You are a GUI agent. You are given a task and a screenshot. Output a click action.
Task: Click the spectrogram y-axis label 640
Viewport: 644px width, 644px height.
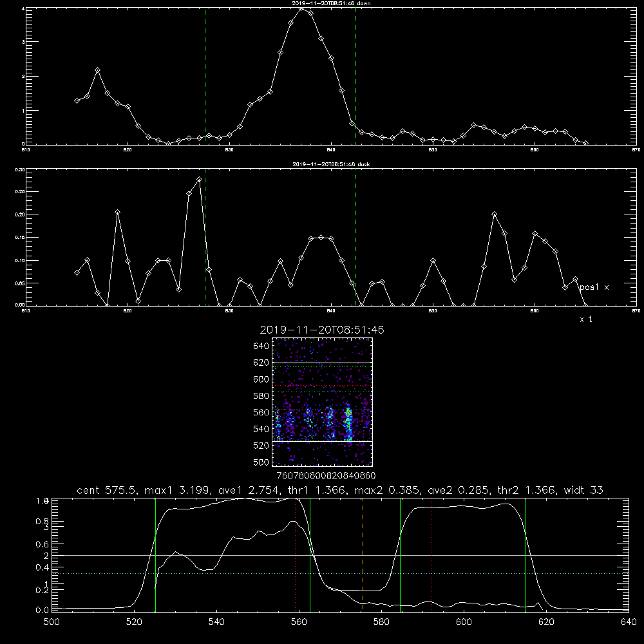click(261, 346)
